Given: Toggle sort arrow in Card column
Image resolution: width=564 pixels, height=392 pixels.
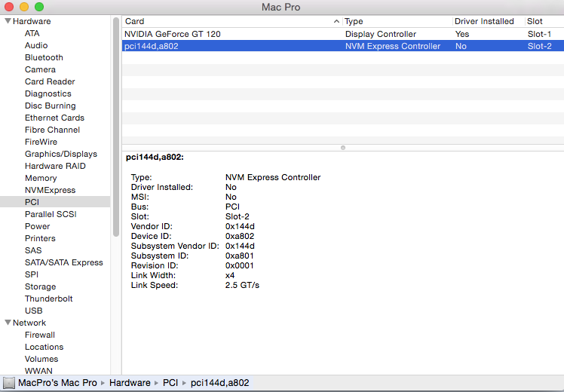Looking at the screenshot, I should click(x=336, y=21).
